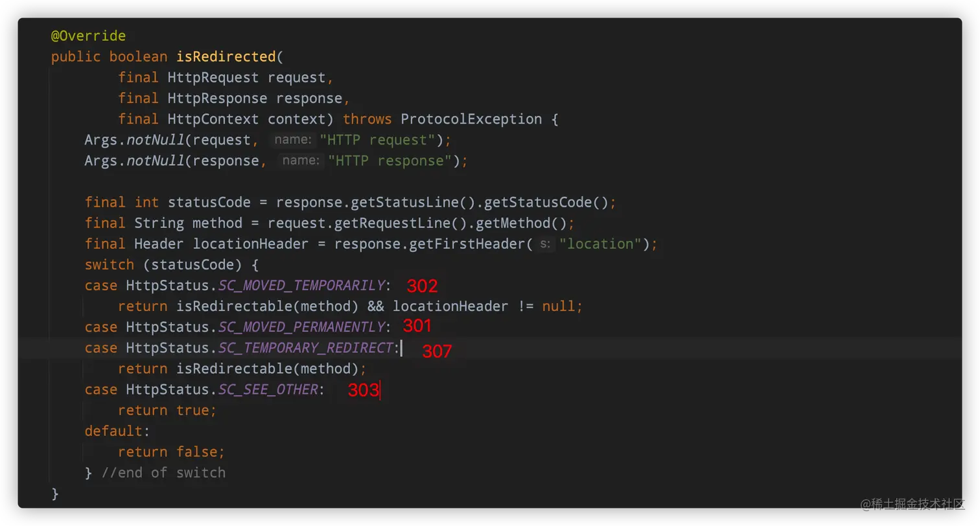This screenshot has width=980, height=526.
Task: Click the getStatusCode() call
Action: (x=546, y=202)
